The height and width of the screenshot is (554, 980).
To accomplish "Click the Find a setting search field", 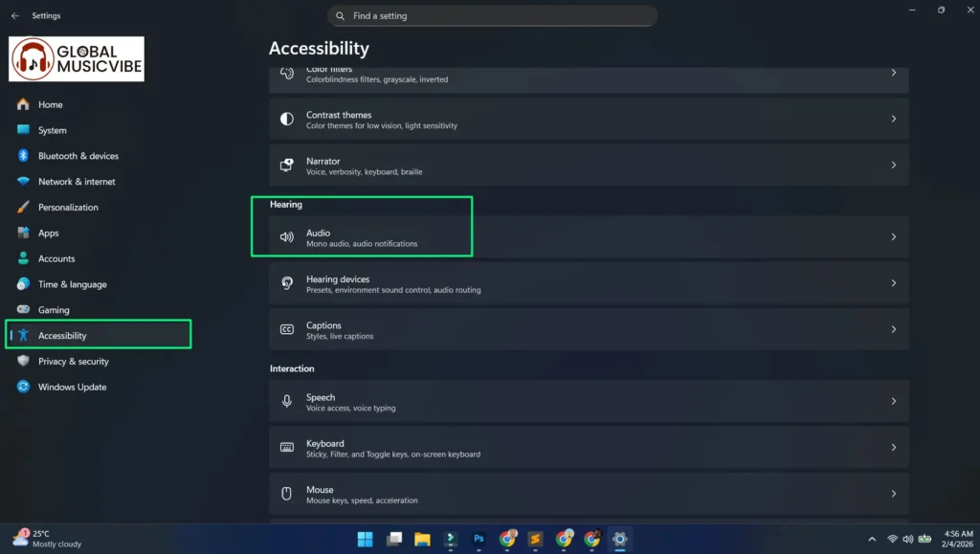I will pyautogui.click(x=492, y=15).
